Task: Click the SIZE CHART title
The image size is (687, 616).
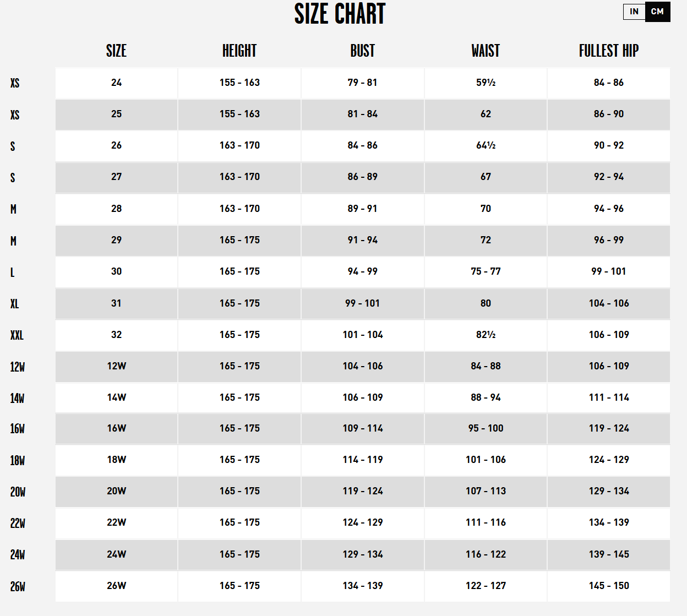Action: click(x=340, y=14)
